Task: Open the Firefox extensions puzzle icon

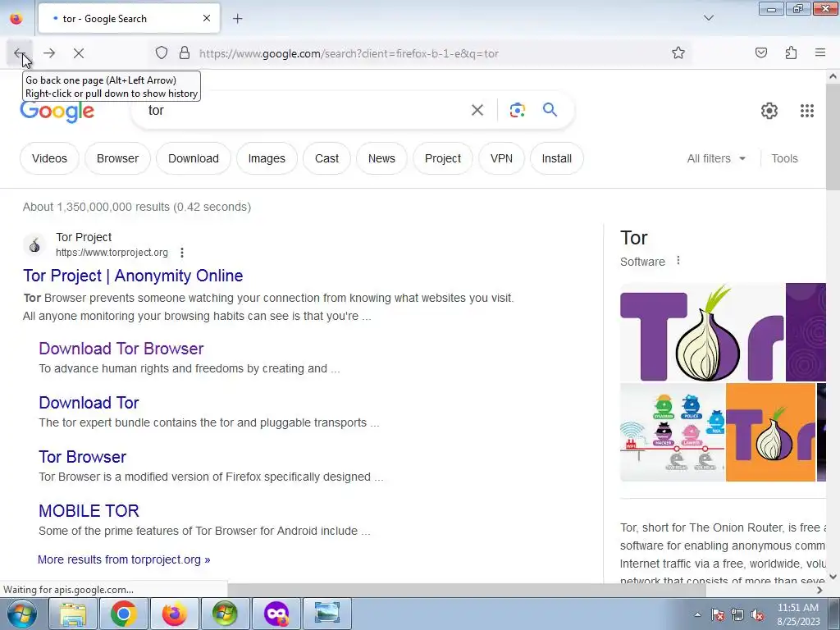Action: [x=791, y=52]
